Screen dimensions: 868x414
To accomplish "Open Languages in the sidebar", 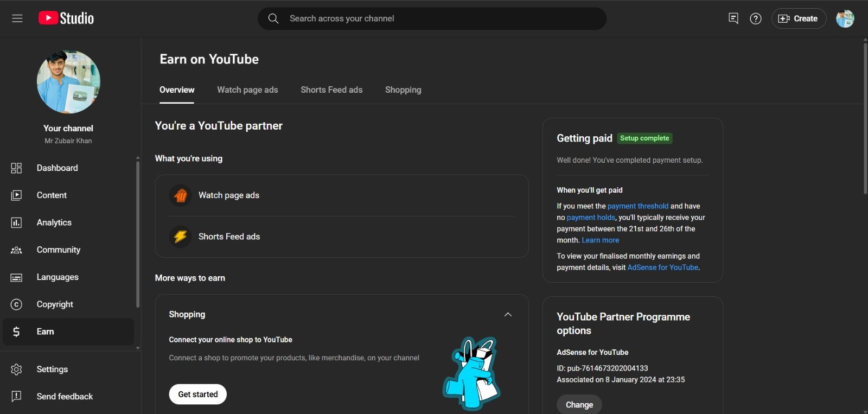I will click(68, 277).
